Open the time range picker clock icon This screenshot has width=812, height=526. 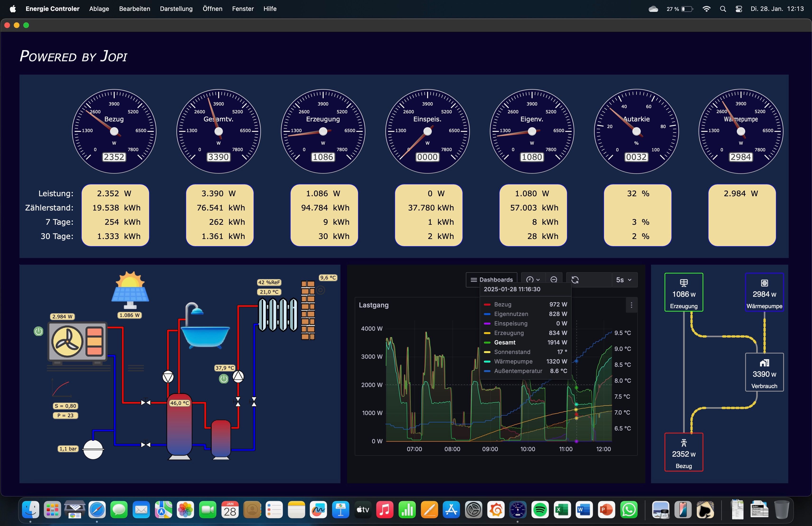pos(530,279)
